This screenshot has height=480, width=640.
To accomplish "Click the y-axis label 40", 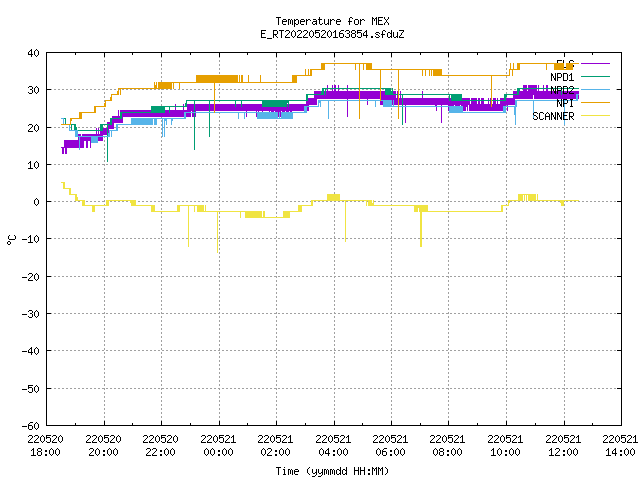I will pyautogui.click(x=33, y=53).
